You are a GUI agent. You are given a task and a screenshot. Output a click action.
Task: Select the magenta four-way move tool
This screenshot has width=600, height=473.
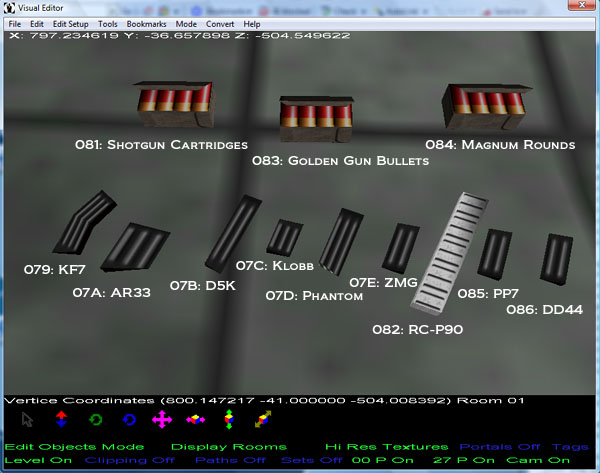162,419
